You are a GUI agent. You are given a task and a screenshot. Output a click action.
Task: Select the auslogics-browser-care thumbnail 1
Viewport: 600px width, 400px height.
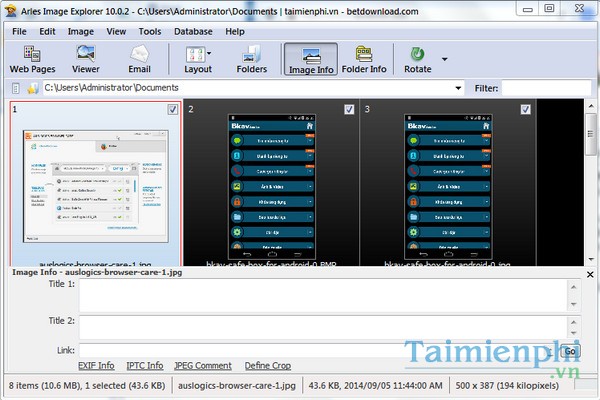(x=96, y=184)
